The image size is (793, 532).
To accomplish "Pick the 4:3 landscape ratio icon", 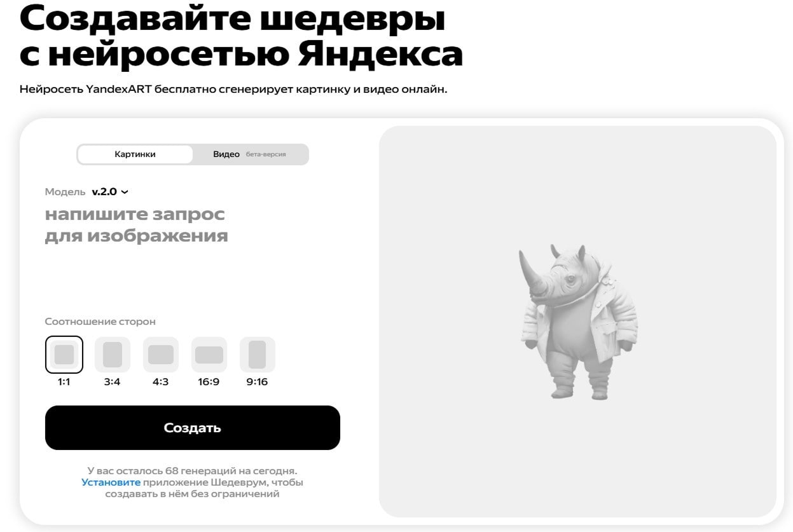I will (x=161, y=354).
